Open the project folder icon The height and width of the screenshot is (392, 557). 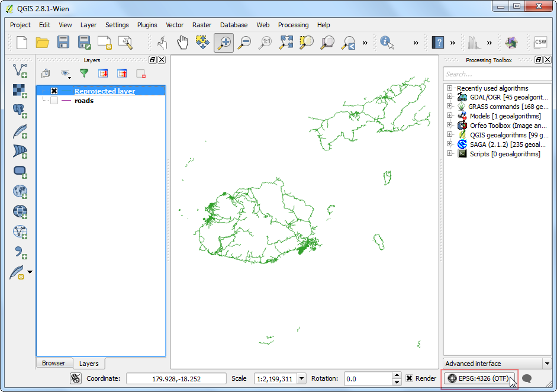(42, 42)
